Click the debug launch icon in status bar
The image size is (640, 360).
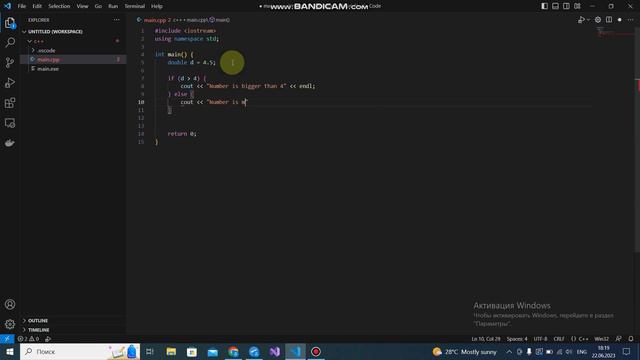click(48, 339)
